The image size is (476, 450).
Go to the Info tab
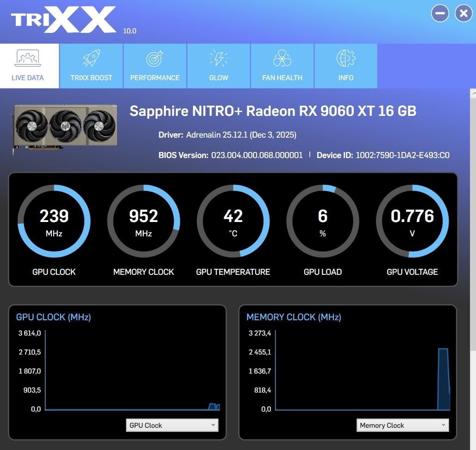[x=346, y=66]
